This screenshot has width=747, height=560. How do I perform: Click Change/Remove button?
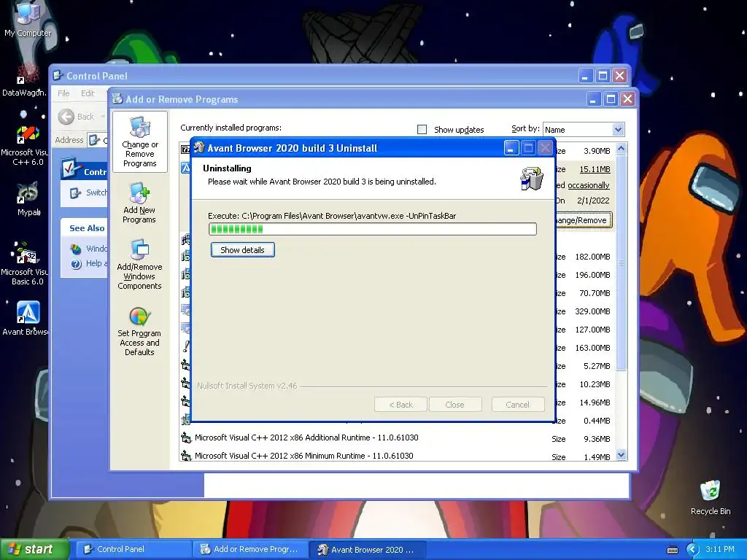[x=584, y=220]
